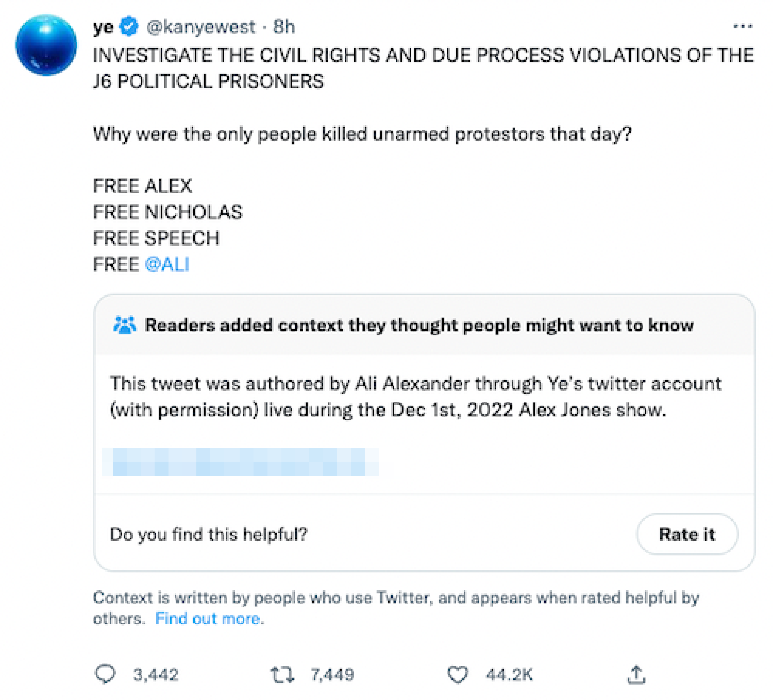Click the community notes people icon
Viewport: 773px width, 700px height.
coord(124,325)
